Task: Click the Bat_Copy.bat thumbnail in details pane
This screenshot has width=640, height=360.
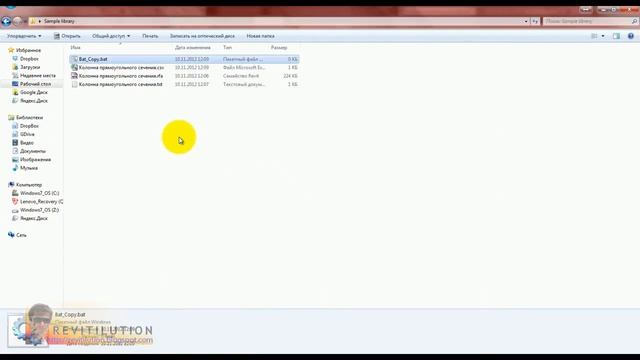Action: [x=27, y=330]
